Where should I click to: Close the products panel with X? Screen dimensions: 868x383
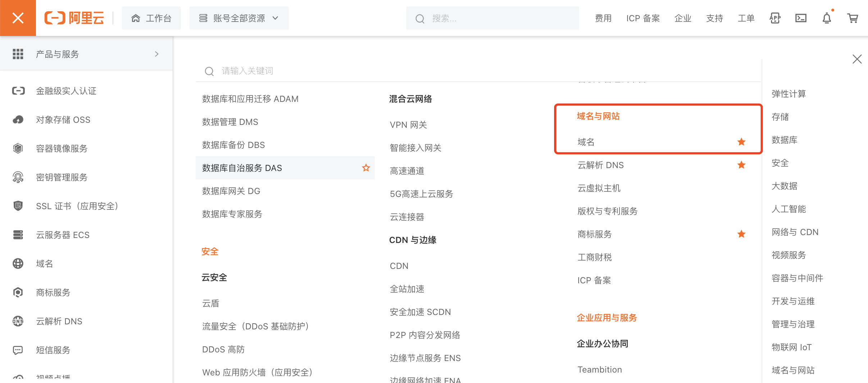(857, 59)
